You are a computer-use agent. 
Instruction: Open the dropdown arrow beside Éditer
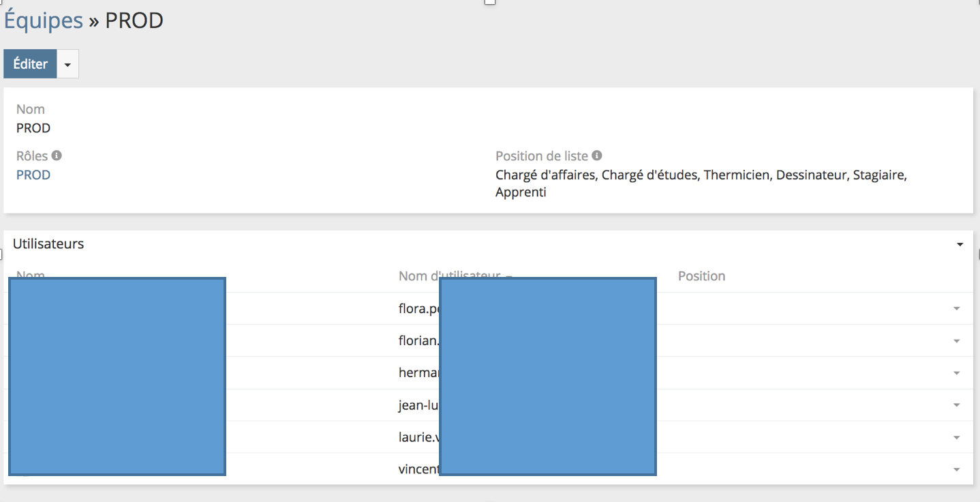click(67, 64)
